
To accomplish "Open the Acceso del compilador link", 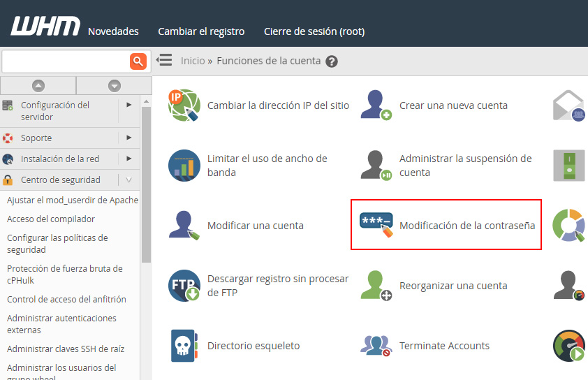I will (51, 219).
